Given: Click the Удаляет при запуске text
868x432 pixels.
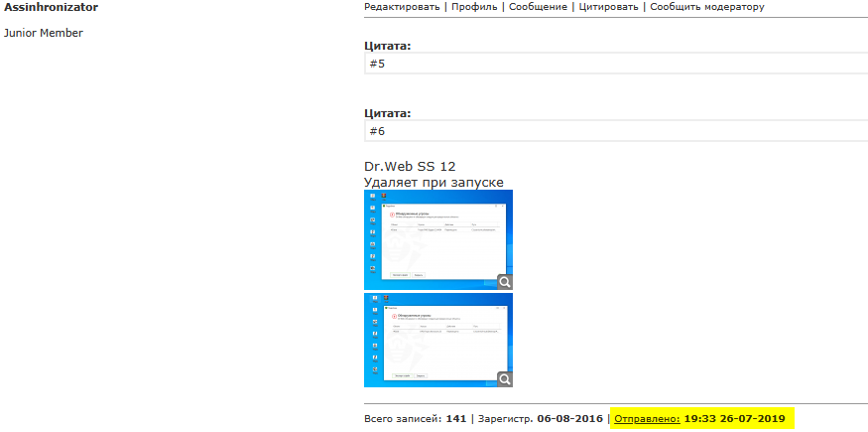Looking at the screenshot, I should (x=434, y=182).
